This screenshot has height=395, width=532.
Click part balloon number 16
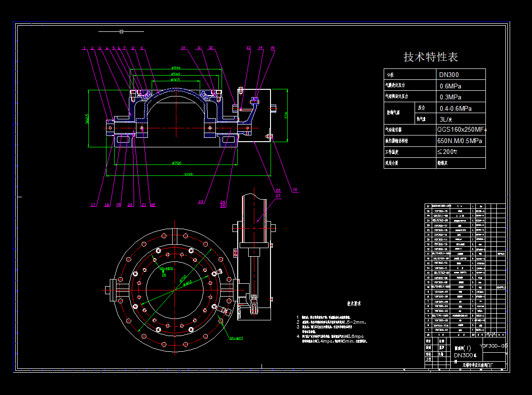tap(295, 190)
